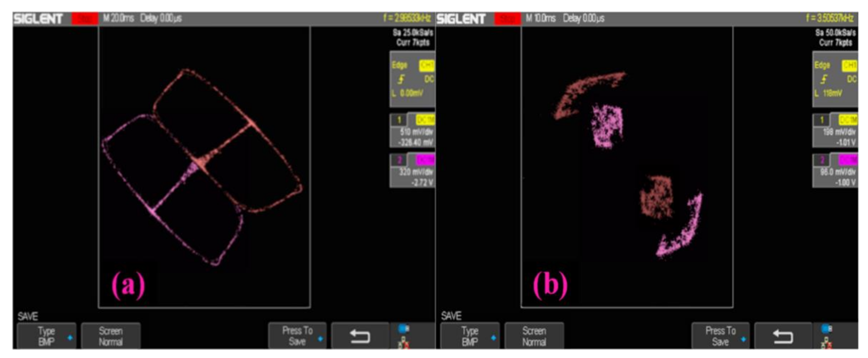Screen dimensions: 868x358
Task: Click the rising edge trigger symbol in screen (b)
Action: [x=824, y=79]
